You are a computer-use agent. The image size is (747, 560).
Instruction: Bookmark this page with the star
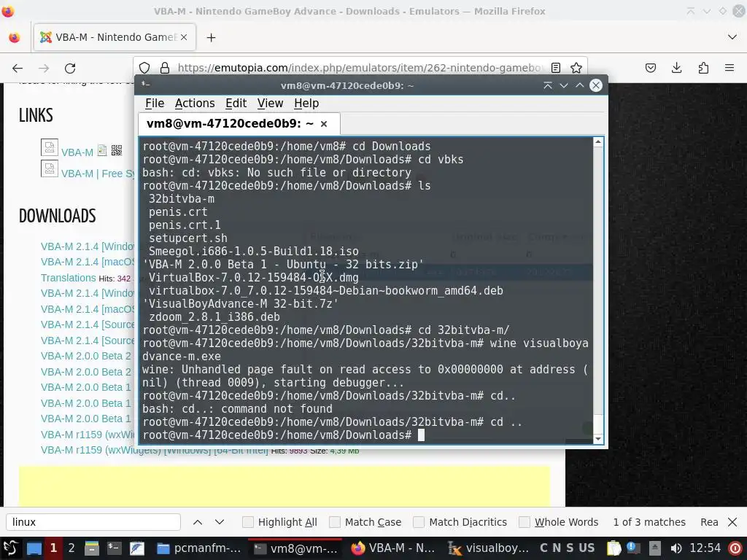(576, 68)
